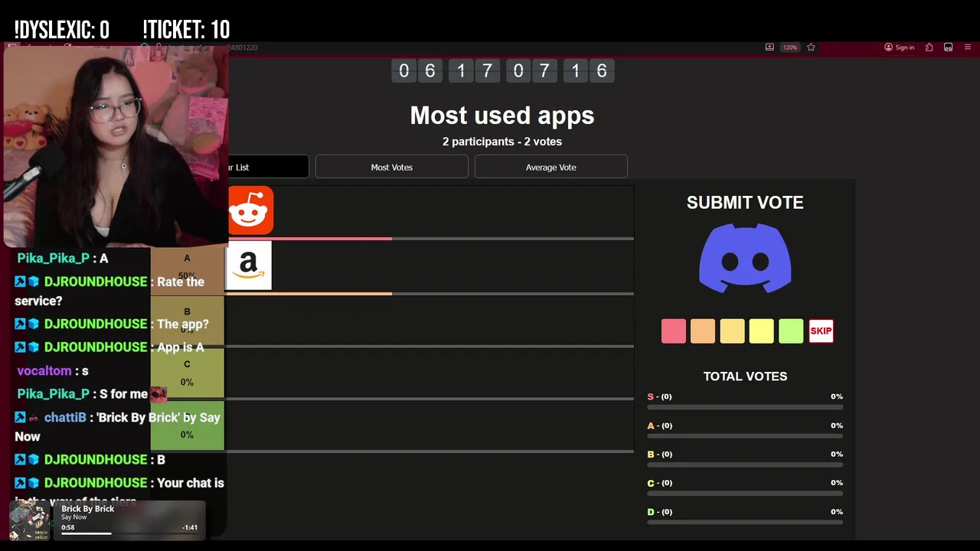980x551 pixels.
Task: Click the TOTAL VOTES heading
Action: click(x=745, y=377)
